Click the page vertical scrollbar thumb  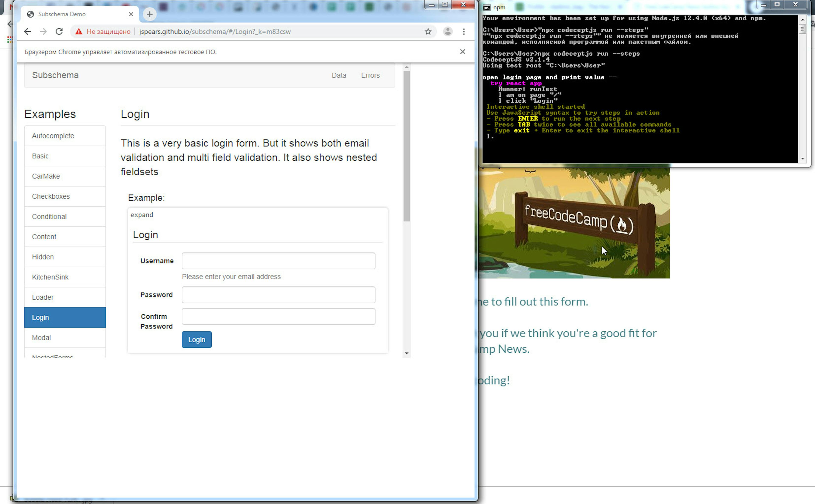[406, 146]
